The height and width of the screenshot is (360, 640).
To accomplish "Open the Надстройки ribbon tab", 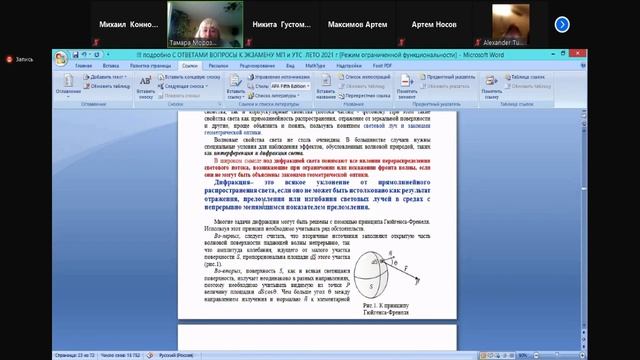I will click(349, 66).
